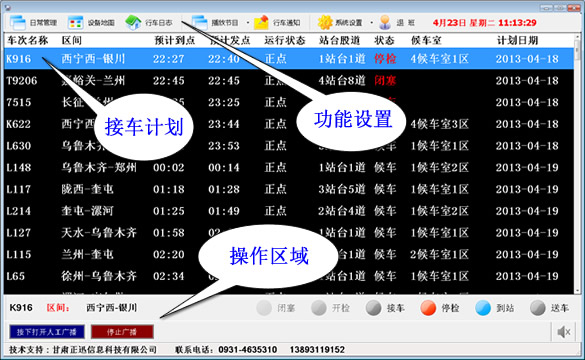Select the L214 train row
585x360 pixels.
[x=289, y=211]
